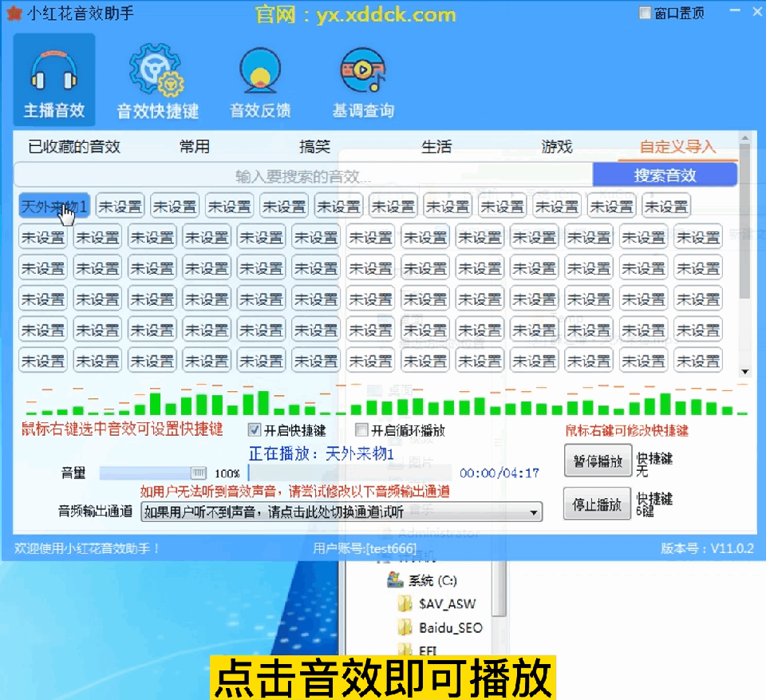Click the 暂停播放 button
The image size is (766, 700).
(x=598, y=461)
